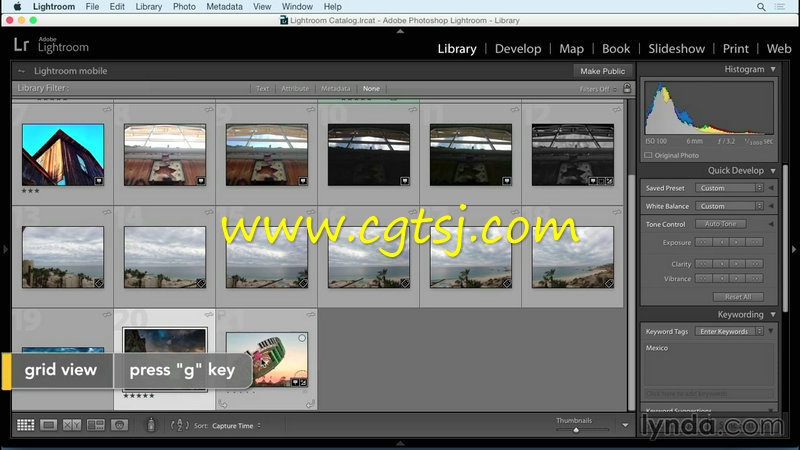Image resolution: width=800 pixels, height=450 pixels.
Task: Open the Photo menu
Action: pos(184,7)
